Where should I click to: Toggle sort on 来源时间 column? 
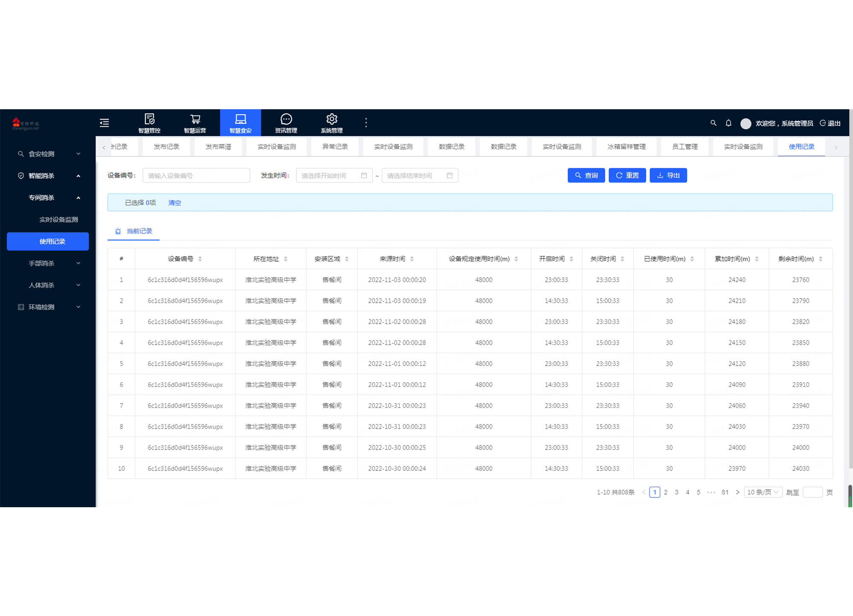[x=412, y=259]
